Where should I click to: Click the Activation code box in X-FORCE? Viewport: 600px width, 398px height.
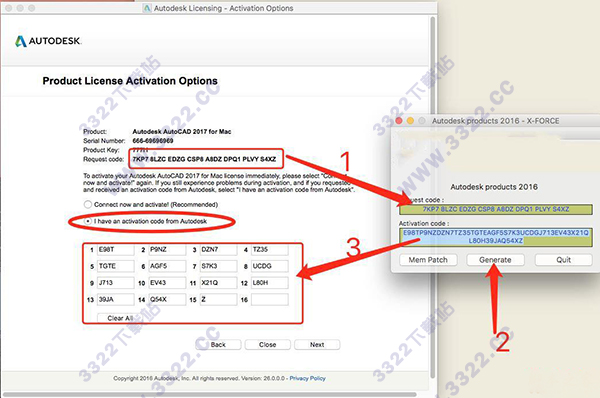[496, 237]
